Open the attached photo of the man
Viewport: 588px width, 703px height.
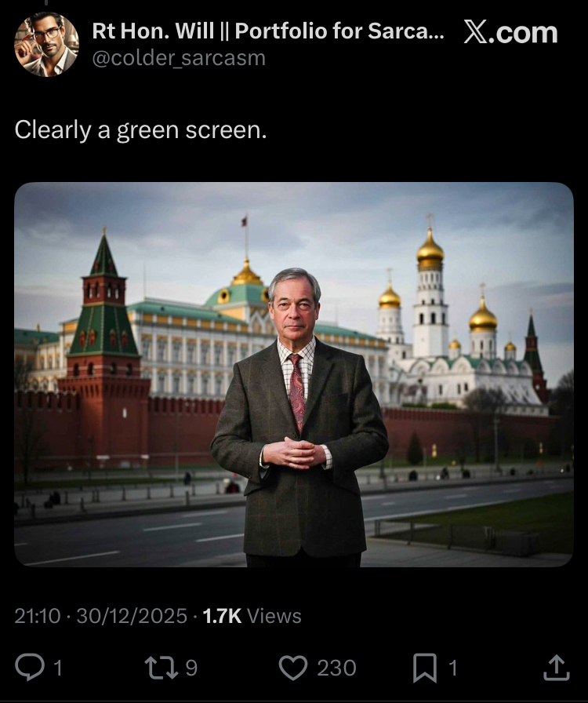click(x=294, y=374)
